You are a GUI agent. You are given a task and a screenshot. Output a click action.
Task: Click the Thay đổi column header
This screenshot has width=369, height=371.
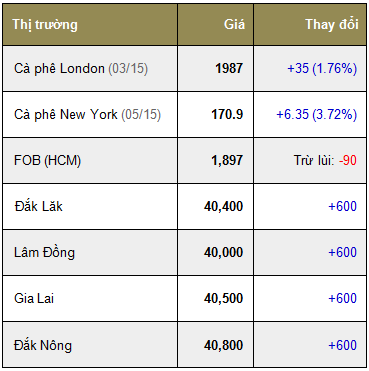click(x=332, y=24)
